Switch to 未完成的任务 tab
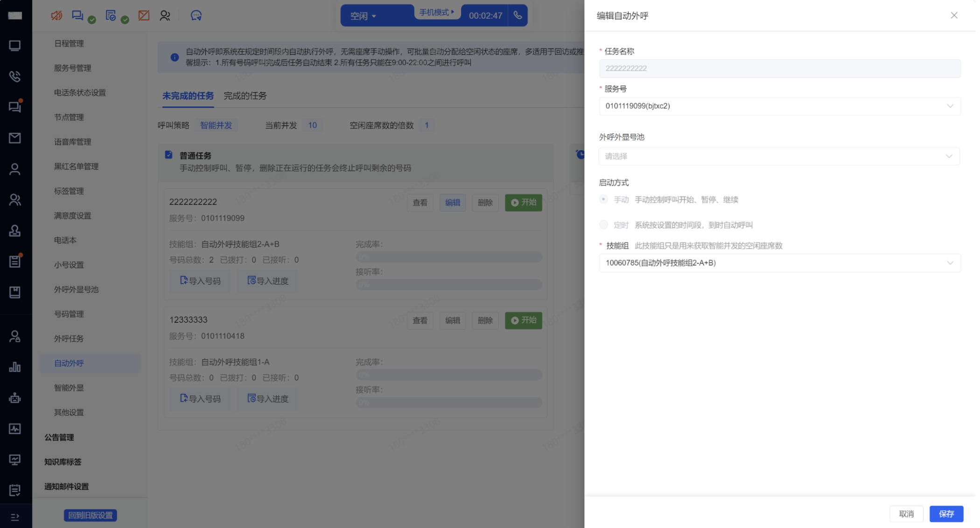This screenshot has width=980, height=528. pos(188,96)
